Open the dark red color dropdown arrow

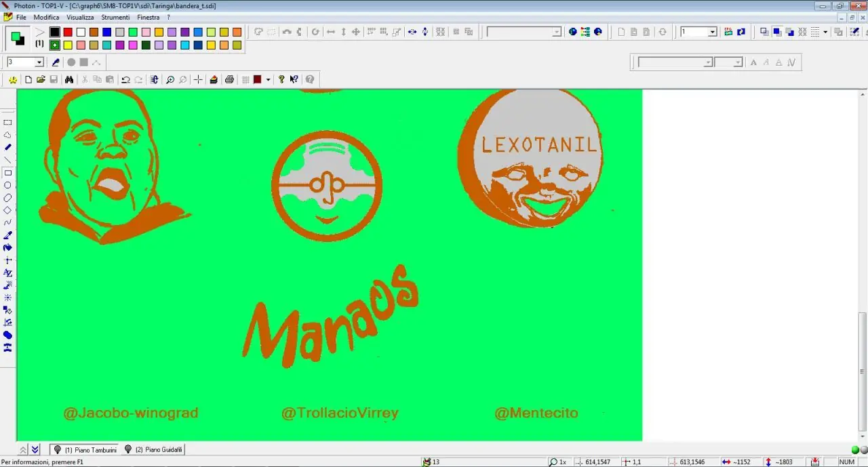pos(268,79)
